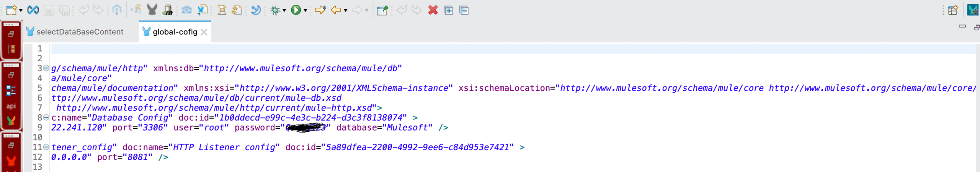Click the stamp-shaped toolbar icon
Viewport: 980px width, 172px height.
[x=167, y=10]
